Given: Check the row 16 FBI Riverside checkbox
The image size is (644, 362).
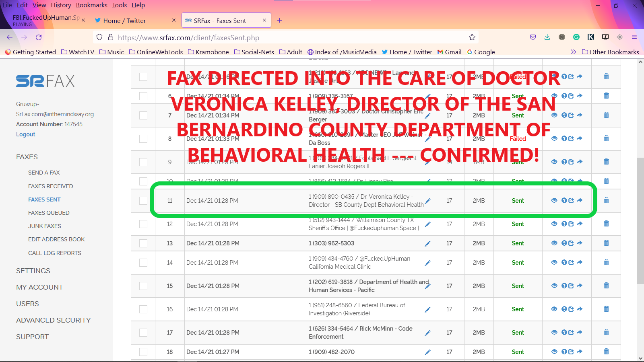Looking at the screenshot, I should [x=143, y=309].
